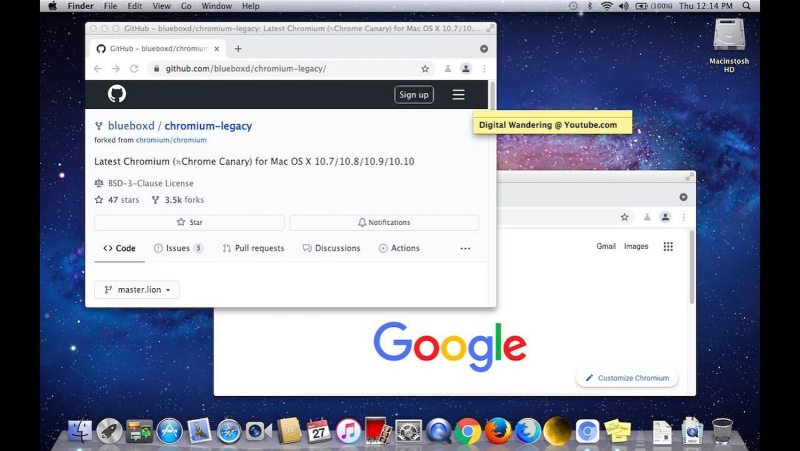Open Finder from the Dock

[x=80, y=431]
